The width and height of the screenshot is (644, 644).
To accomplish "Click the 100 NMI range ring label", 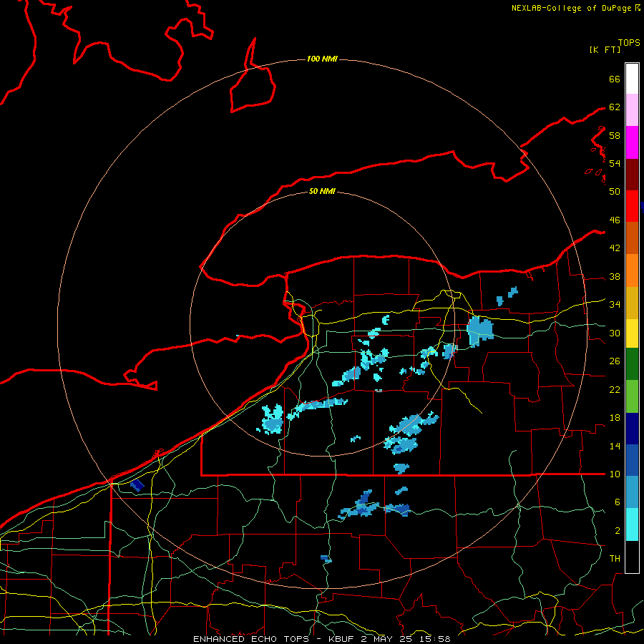I will (322, 59).
